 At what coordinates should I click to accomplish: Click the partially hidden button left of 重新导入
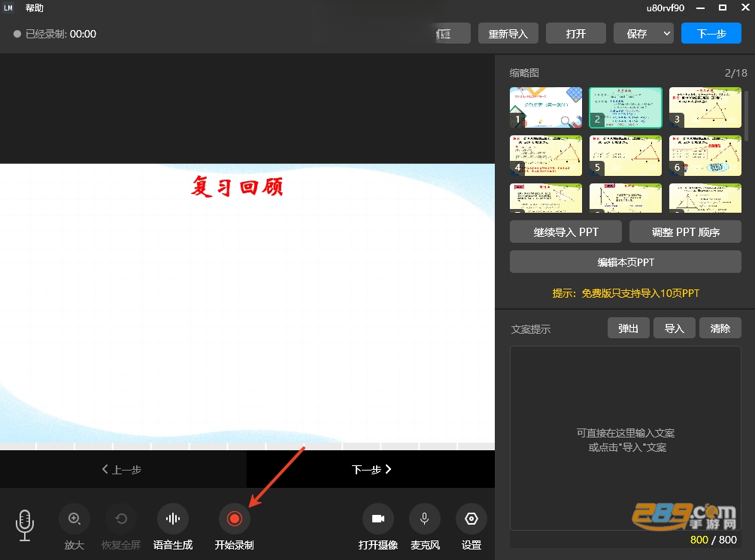(452, 33)
